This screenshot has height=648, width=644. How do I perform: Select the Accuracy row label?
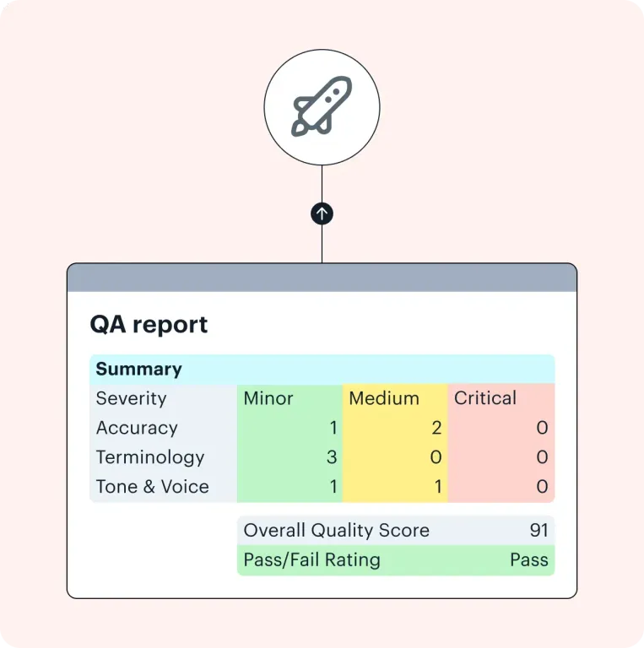(137, 428)
